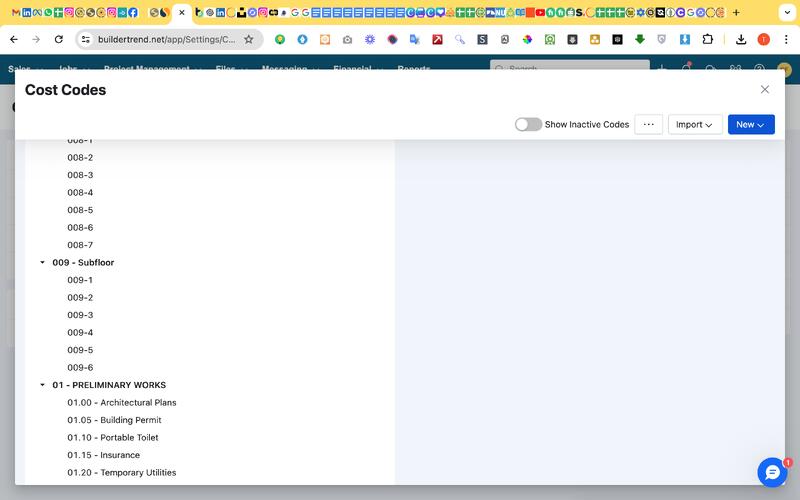The height and width of the screenshot is (500, 800).
Task: Select cost code 008-7
Action: (80, 245)
